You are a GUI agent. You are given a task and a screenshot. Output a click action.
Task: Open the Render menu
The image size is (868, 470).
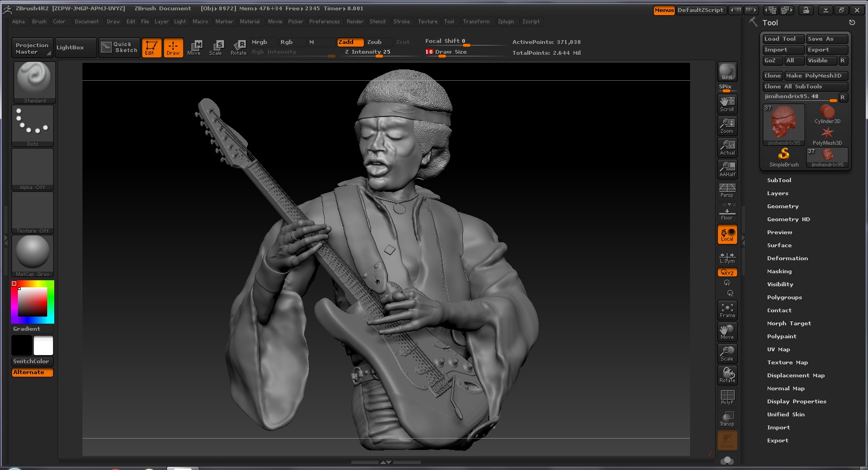pos(355,22)
